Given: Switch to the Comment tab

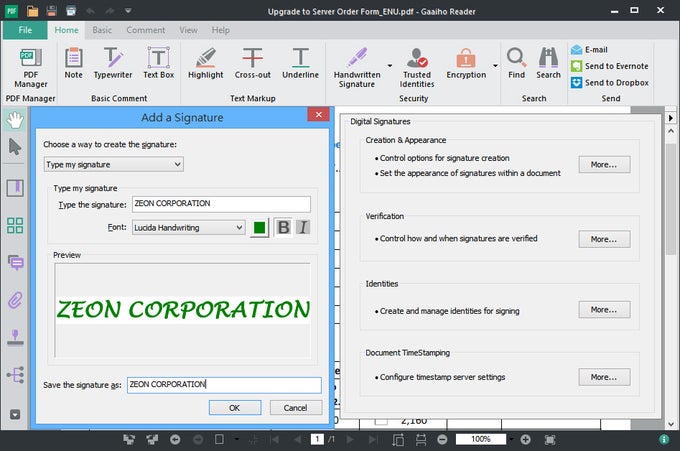Looking at the screenshot, I should tap(146, 30).
